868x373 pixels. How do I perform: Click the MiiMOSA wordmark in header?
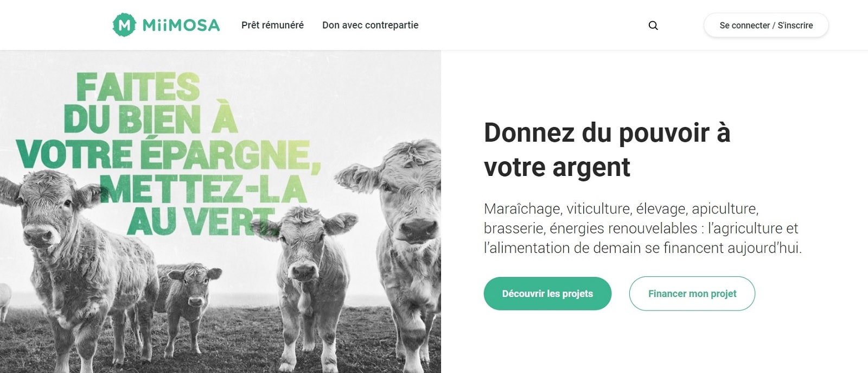pos(181,25)
